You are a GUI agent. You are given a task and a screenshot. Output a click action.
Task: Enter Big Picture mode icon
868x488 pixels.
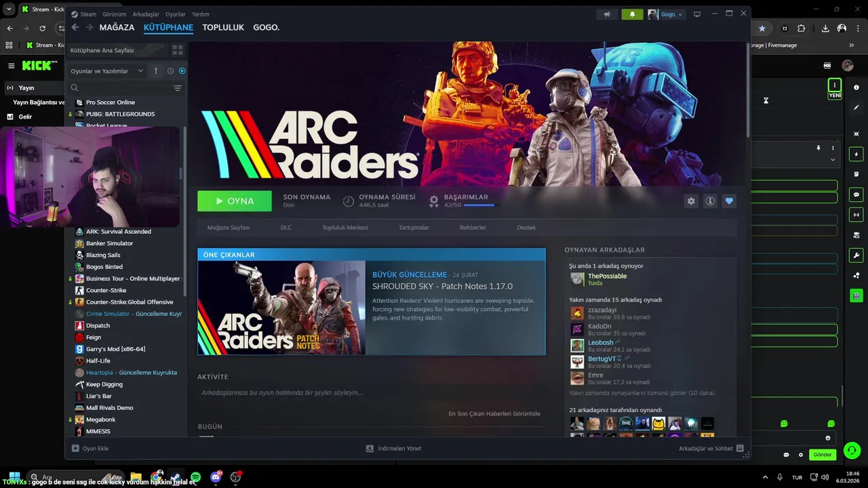[696, 14]
